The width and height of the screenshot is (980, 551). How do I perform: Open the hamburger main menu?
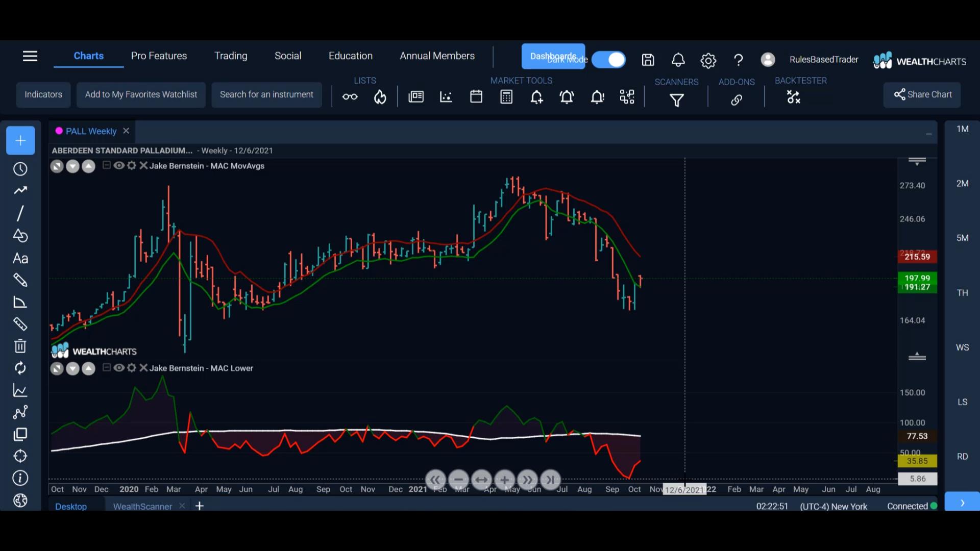tap(30, 56)
